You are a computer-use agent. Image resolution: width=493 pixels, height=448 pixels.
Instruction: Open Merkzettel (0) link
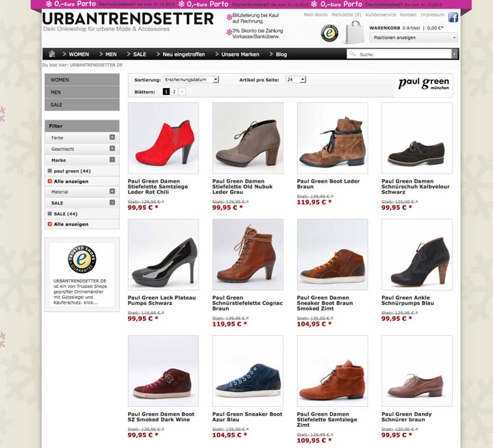pyautogui.click(x=346, y=15)
